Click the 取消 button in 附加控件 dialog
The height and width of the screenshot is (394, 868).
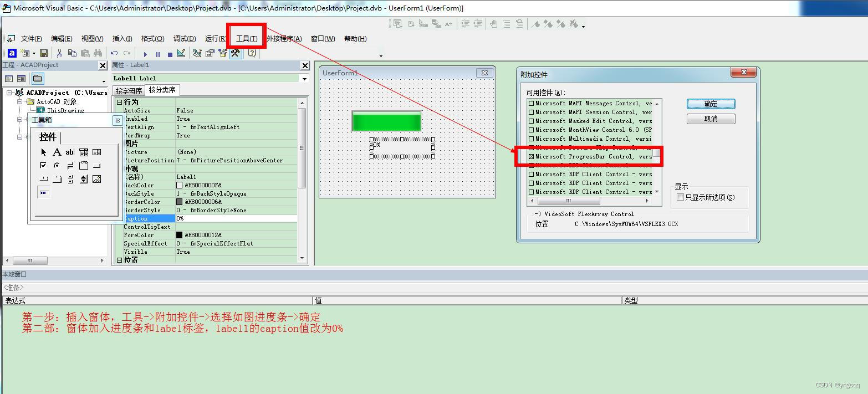[710, 118]
